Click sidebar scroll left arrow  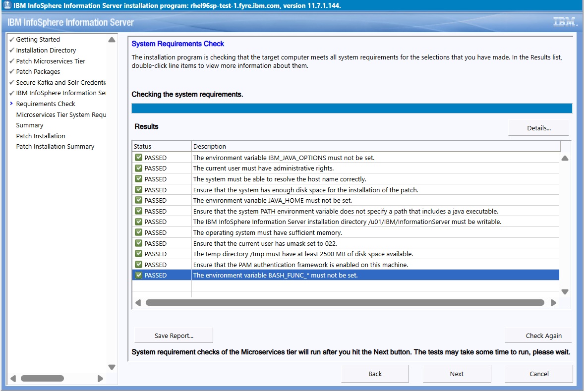click(13, 379)
